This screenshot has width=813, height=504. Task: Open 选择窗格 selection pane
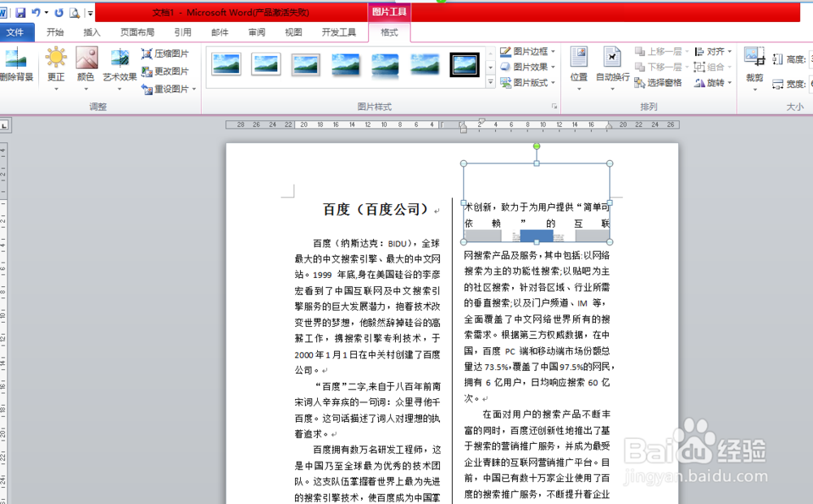(659, 82)
